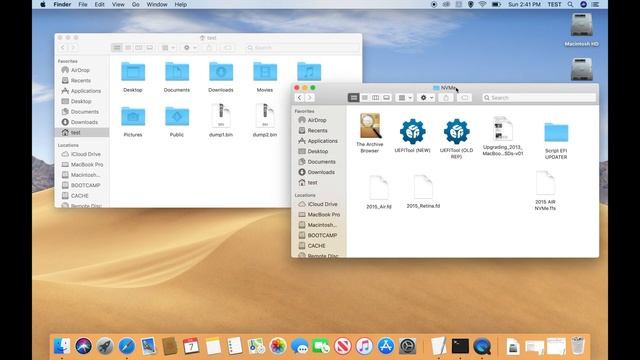Open the File menu
640x360 pixels.
[x=83, y=4]
